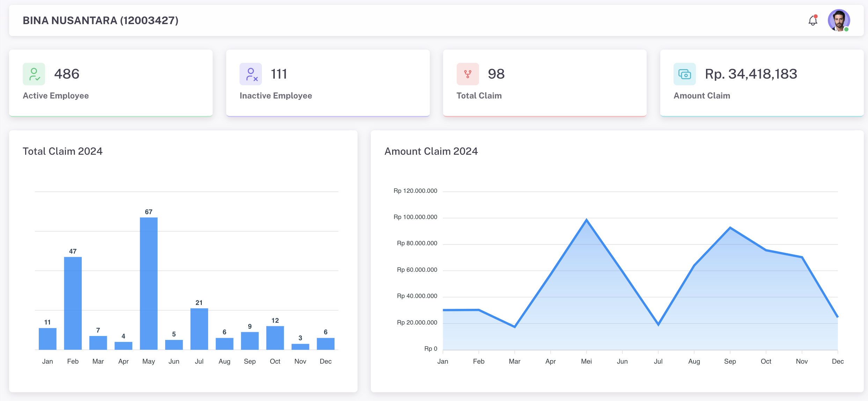Click the Total Claim card label
Screen dimensions: 868x401
pyautogui.click(x=479, y=96)
